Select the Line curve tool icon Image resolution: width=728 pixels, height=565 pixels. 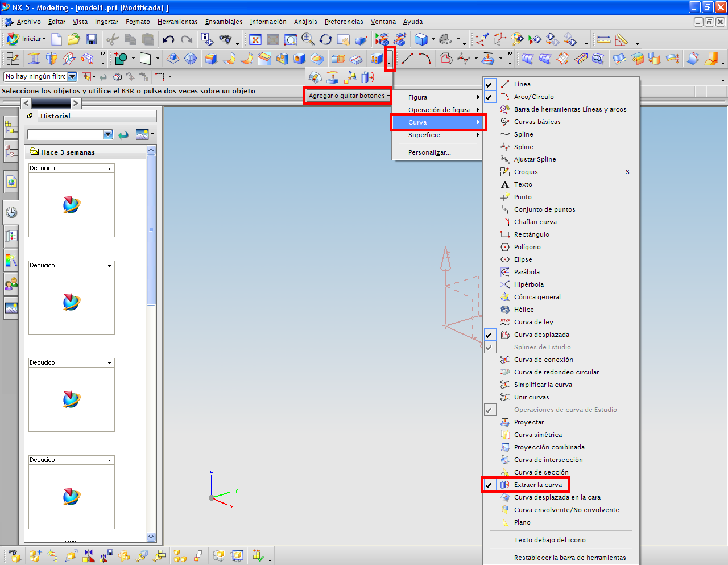coord(407,59)
